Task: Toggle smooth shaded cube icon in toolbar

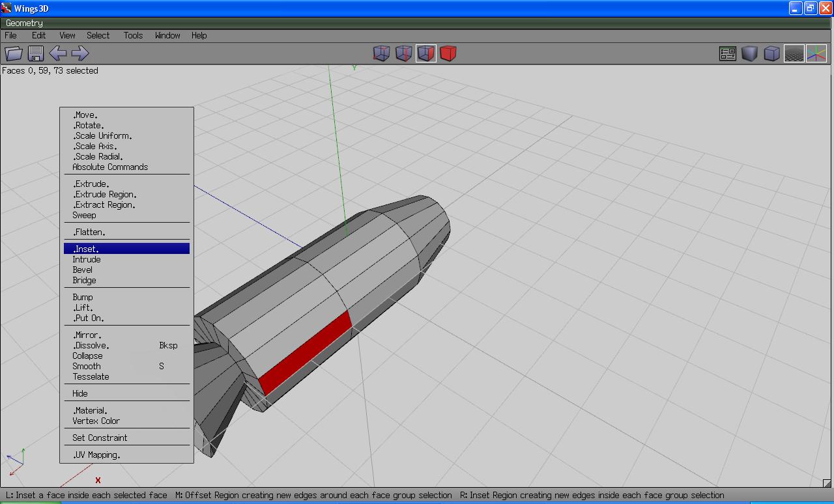Action: tap(749, 53)
